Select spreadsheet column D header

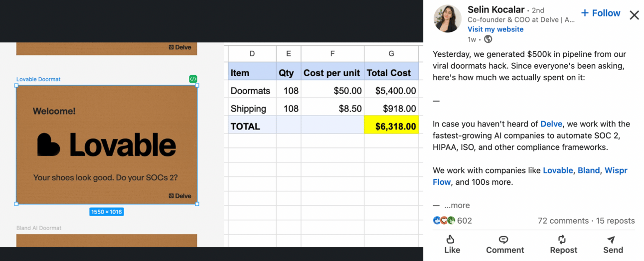(252, 53)
